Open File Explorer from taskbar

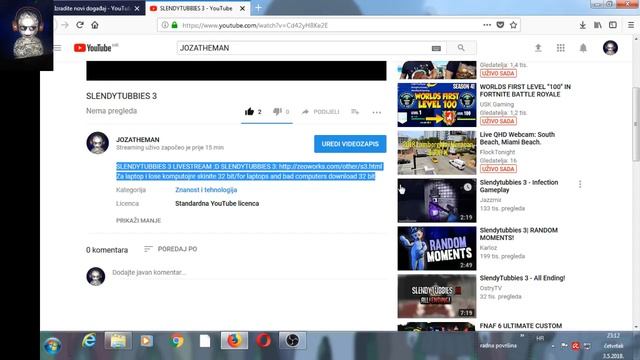tap(118, 341)
